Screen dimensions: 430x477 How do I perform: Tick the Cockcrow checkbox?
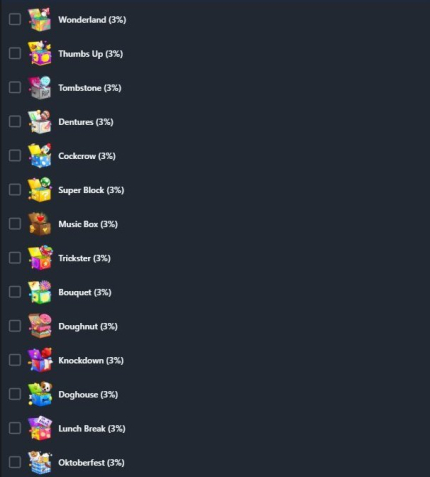pyautogui.click(x=15, y=156)
